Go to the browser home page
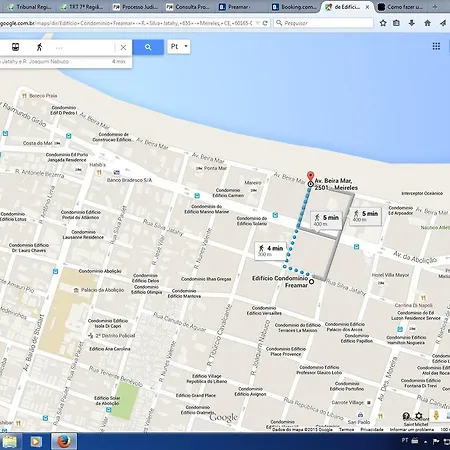 pos(427,23)
